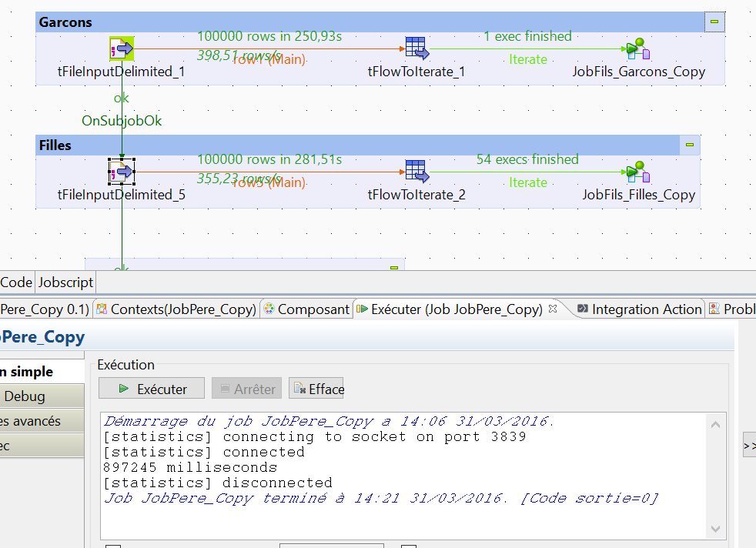Click the play icon on the Exécuter tab
The image size is (756, 548).
click(363, 309)
